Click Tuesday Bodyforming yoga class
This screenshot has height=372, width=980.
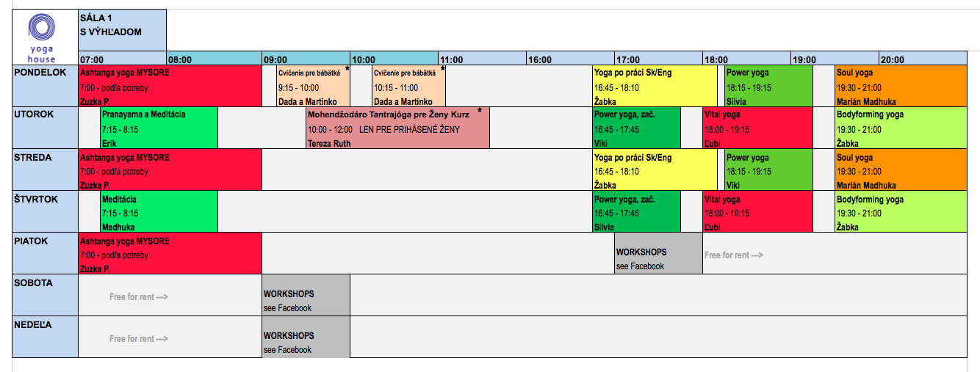click(x=901, y=128)
